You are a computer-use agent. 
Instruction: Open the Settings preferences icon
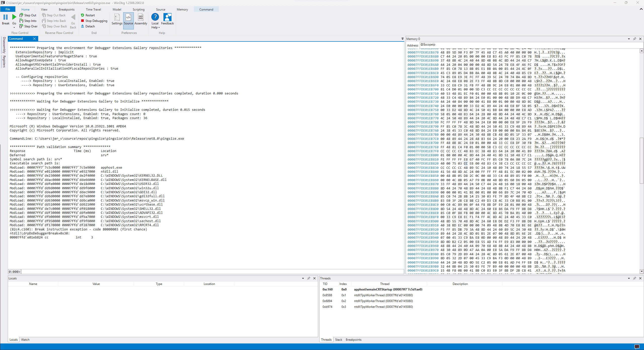click(x=117, y=17)
